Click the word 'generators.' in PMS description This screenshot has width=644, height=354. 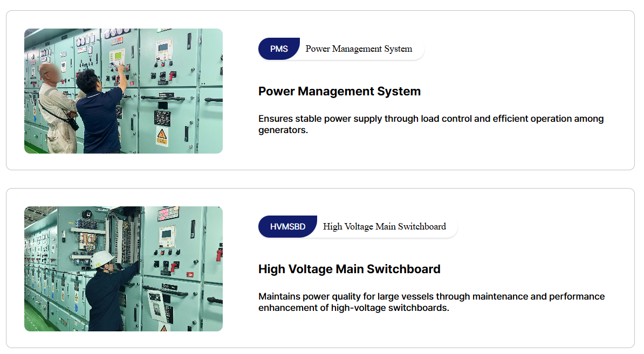(x=283, y=130)
